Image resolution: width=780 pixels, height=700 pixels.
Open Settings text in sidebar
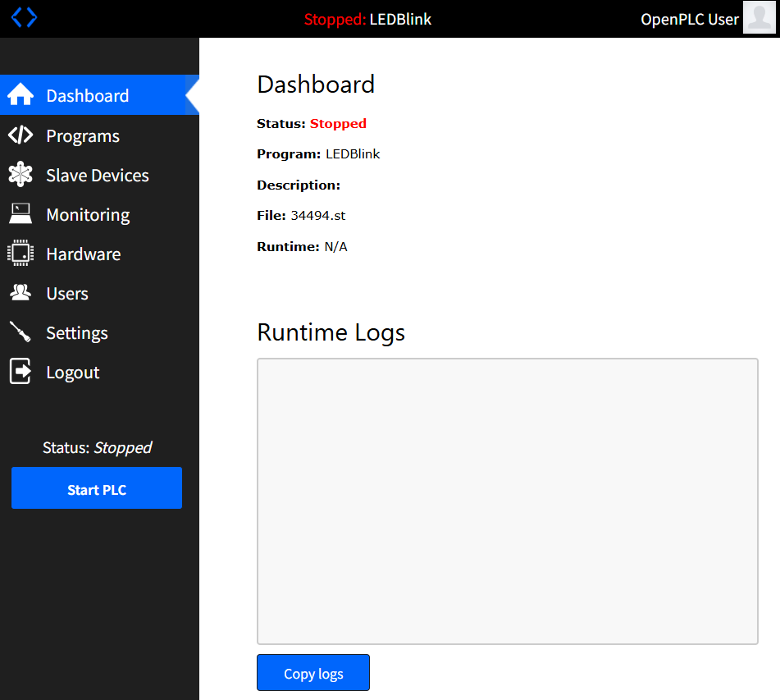[77, 333]
